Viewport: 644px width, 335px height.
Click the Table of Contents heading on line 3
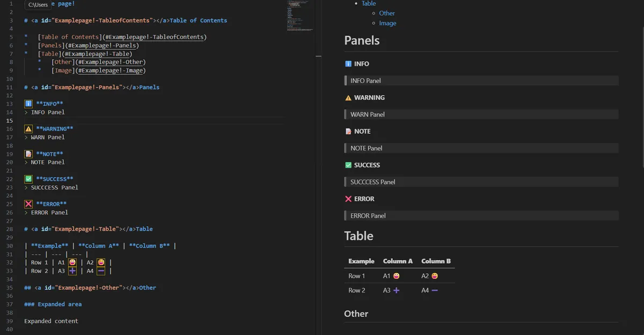tap(126, 20)
